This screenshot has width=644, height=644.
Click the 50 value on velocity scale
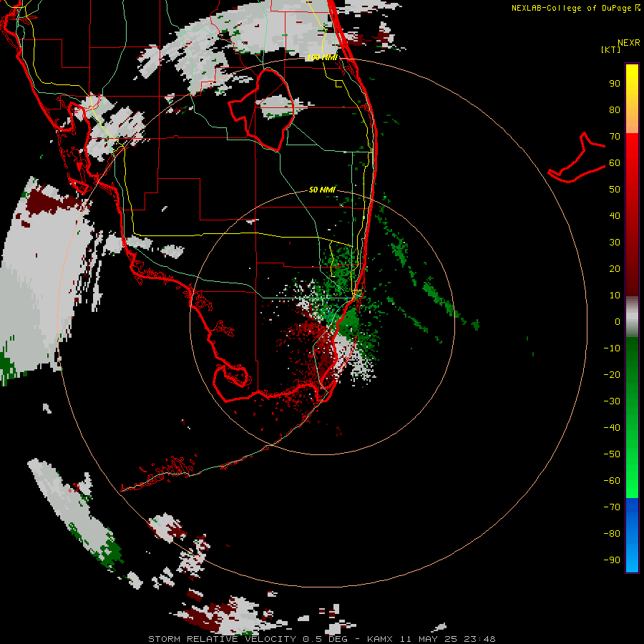(x=615, y=190)
